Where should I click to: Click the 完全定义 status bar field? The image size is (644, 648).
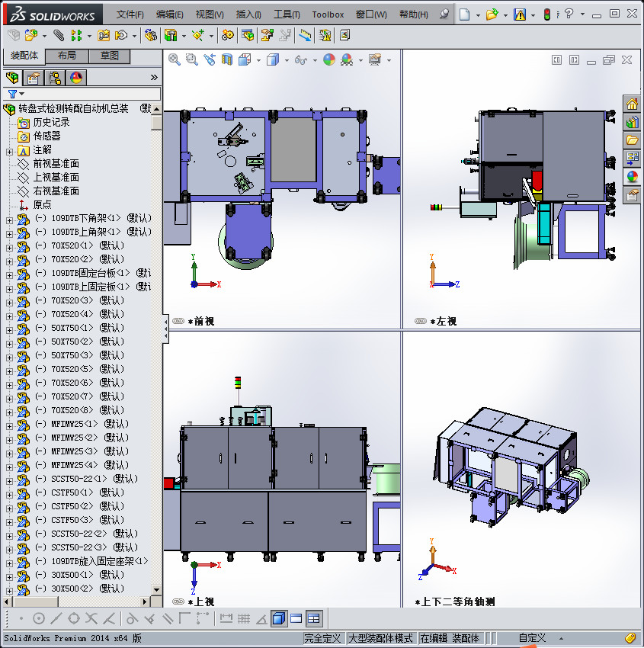coord(322,639)
